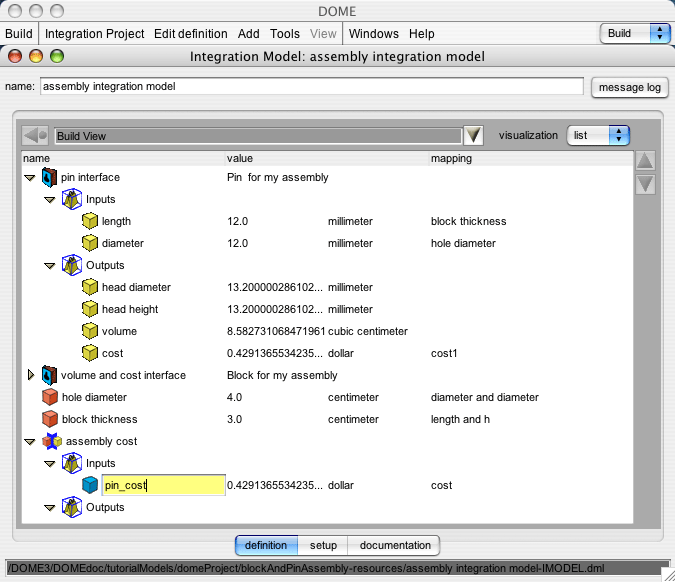The width and height of the screenshot is (675, 582).
Task: Click the block thickness value 3.0
Action: point(234,419)
